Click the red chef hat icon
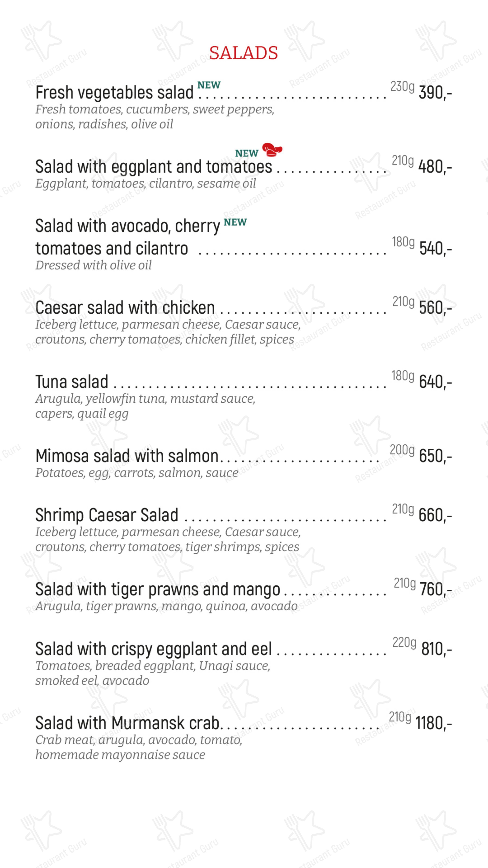The height and width of the screenshot is (868, 488). click(272, 150)
